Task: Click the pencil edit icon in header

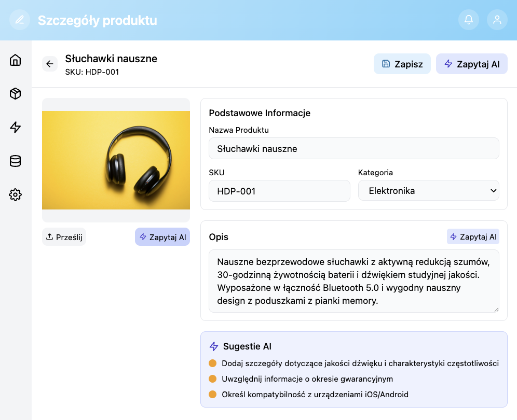Action: (x=20, y=19)
